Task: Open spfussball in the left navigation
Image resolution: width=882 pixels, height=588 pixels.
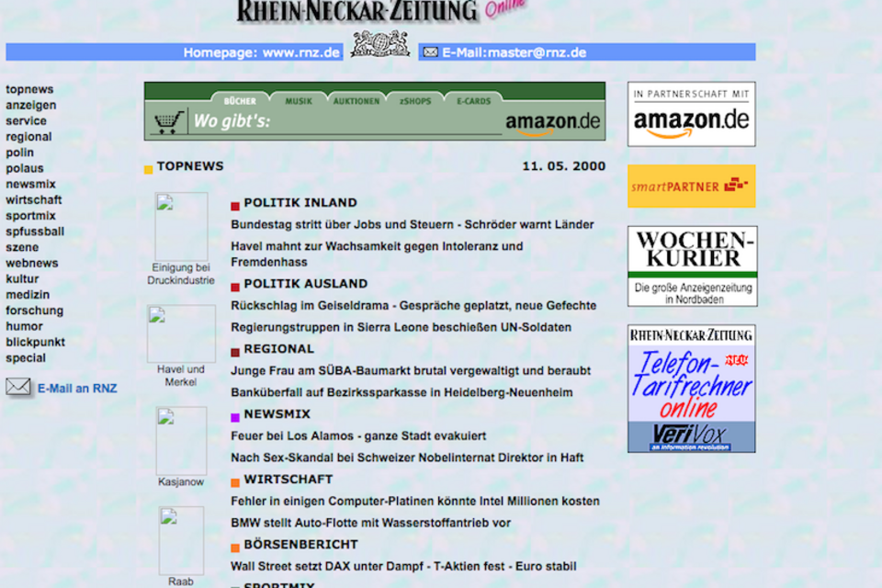Action: tap(35, 232)
